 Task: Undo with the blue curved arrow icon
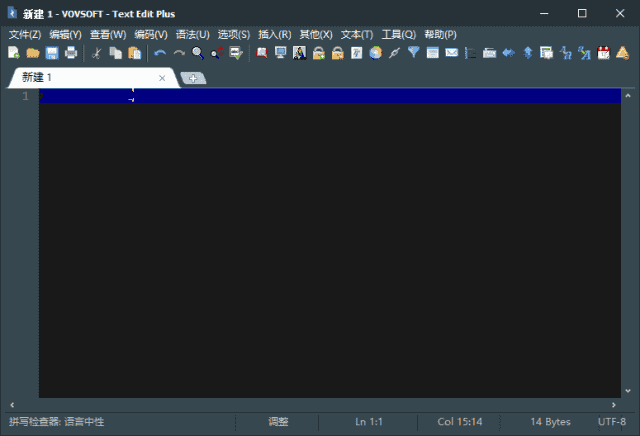coord(160,53)
